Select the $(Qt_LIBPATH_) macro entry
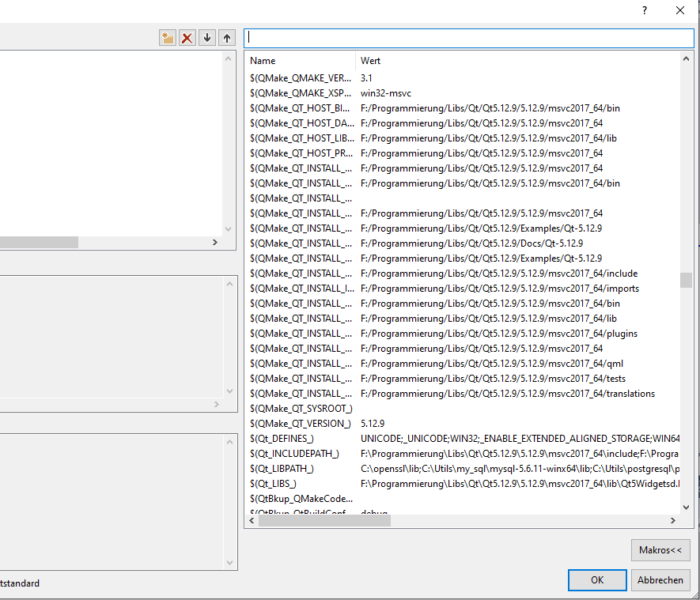700x600 pixels. click(282, 469)
